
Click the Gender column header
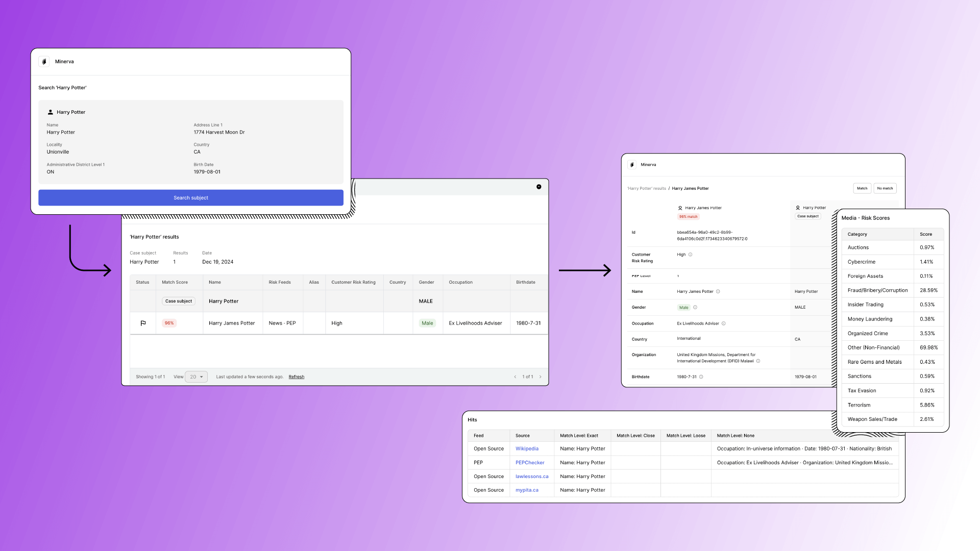(x=426, y=282)
